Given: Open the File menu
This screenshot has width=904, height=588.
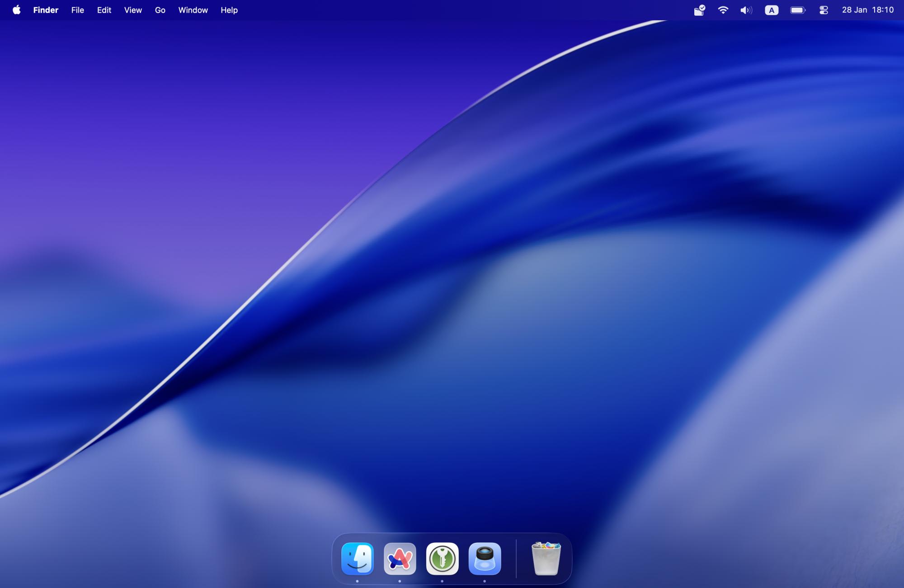Looking at the screenshot, I should point(78,10).
